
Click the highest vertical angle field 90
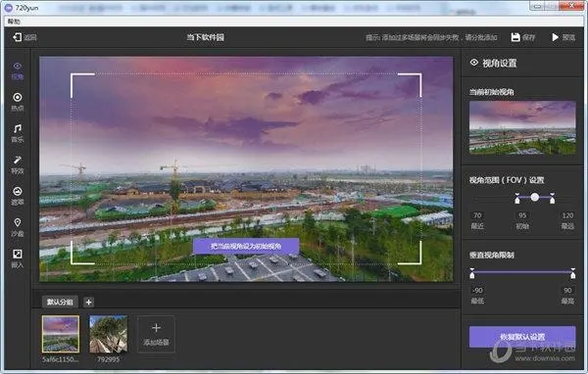pyautogui.click(x=567, y=290)
